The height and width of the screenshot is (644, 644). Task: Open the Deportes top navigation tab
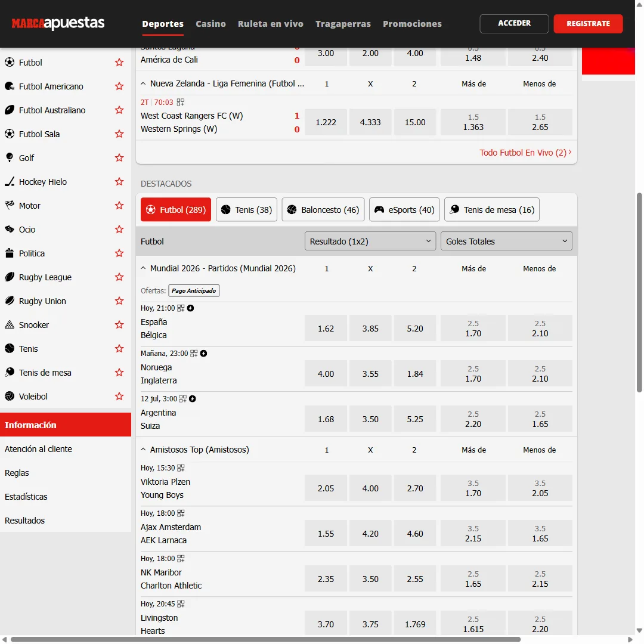[x=163, y=24]
